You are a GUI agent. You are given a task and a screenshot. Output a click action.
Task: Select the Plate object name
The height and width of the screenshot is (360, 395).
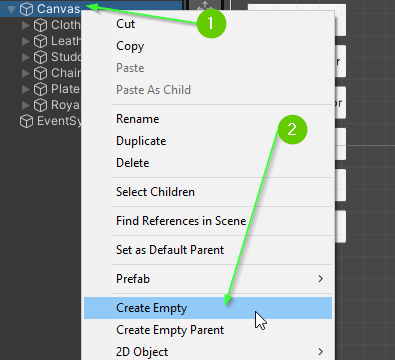66,89
